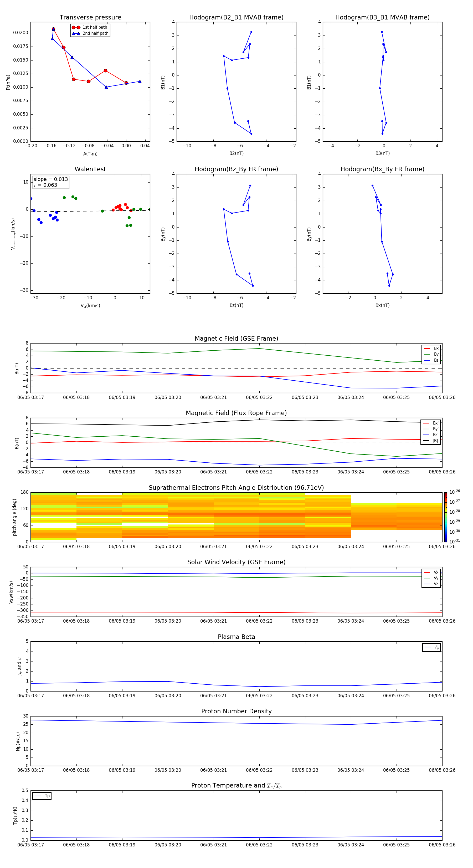This screenshot has width=473, height=868.
Task: Click the "A(T·m)" x-axis label
Action: 90,154
